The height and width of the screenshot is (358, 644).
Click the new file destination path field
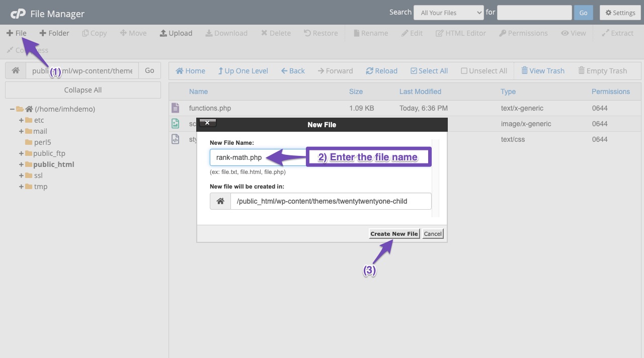coord(331,201)
